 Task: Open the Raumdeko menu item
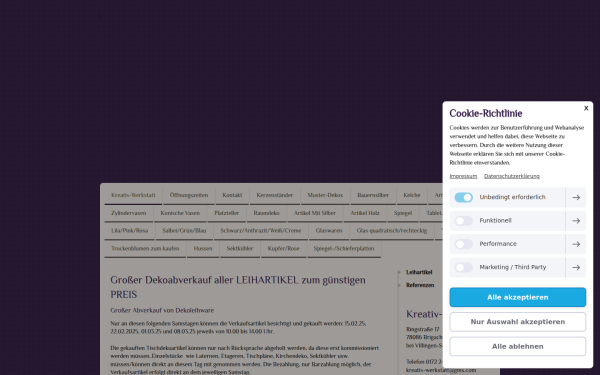(x=266, y=213)
